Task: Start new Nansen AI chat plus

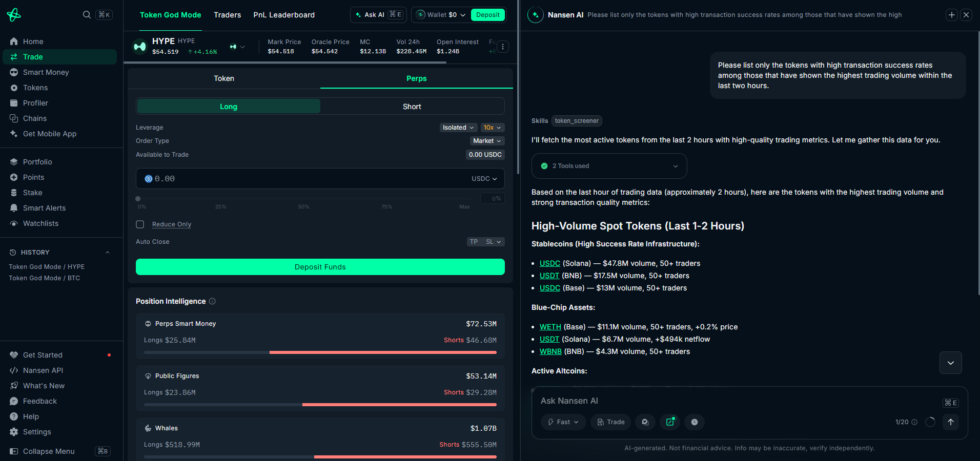Action: 952,15
